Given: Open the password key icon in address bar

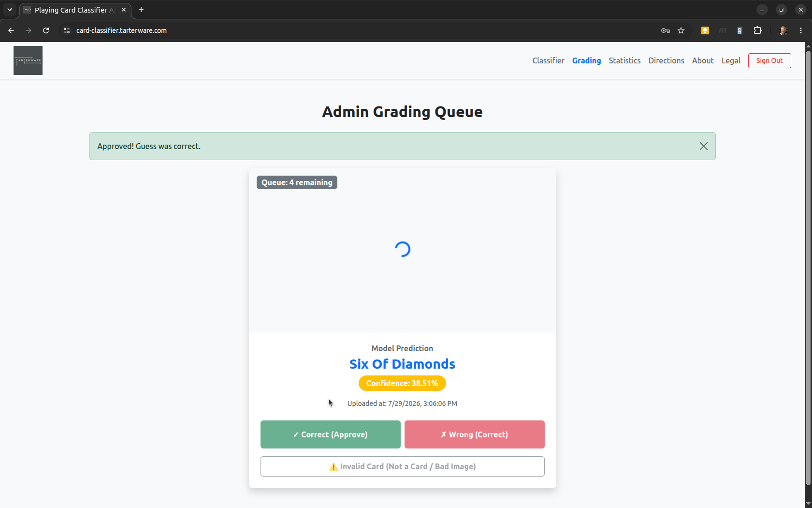Looking at the screenshot, I should click(666, 30).
